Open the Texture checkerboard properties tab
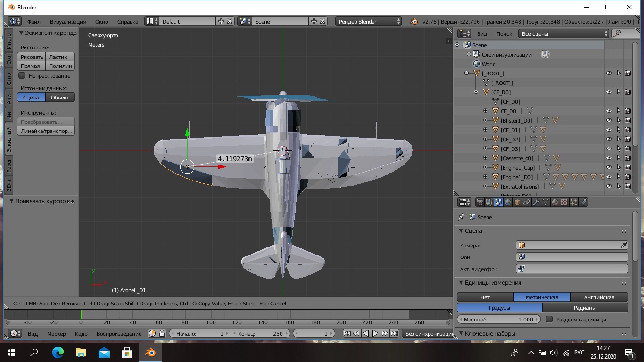The height and width of the screenshot is (362, 644). tap(564, 203)
